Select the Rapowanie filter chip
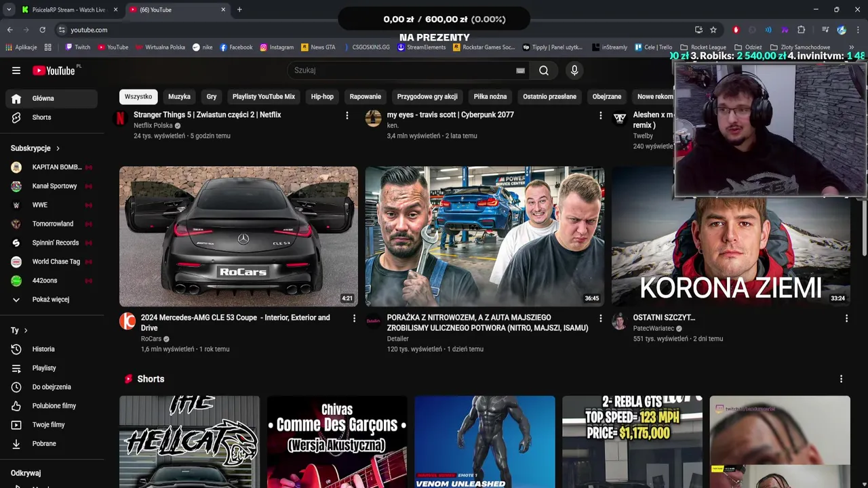The width and height of the screenshot is (868, 488). 366,96
